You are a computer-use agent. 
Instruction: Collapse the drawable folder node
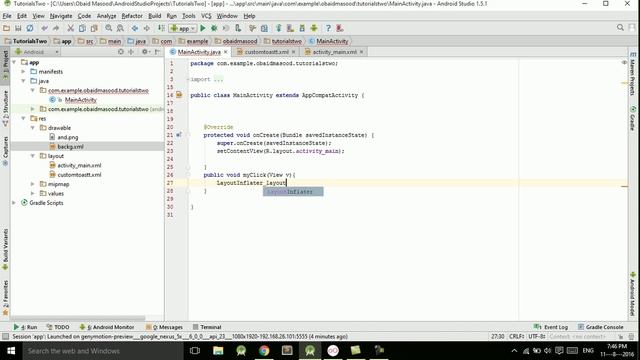point(33,128)
